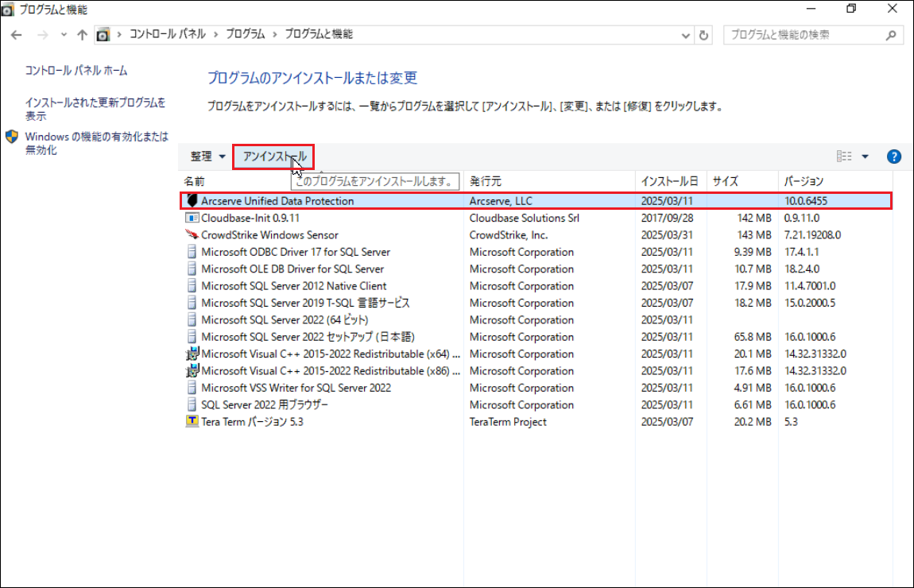This screenshot has width=914, height=588.
Task: Select Visual C++ 2015-2022 Redistributable (x64) name
Action: (331, 354)
